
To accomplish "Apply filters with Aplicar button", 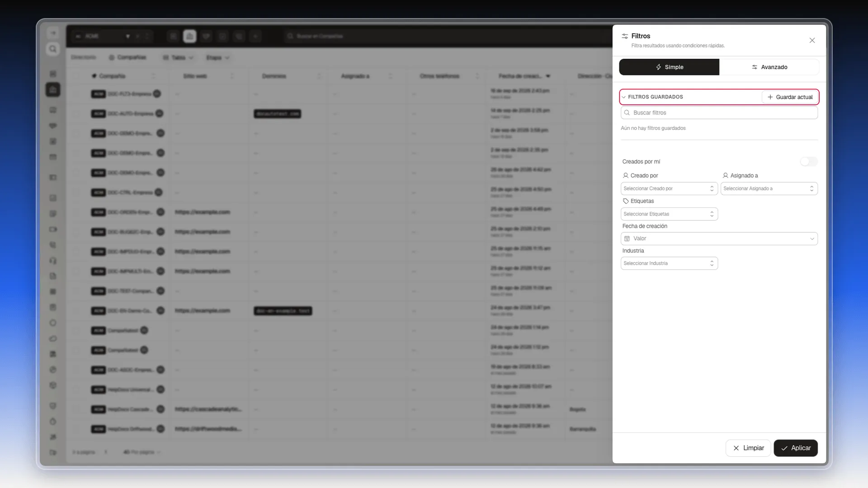I will coord(796,448).
